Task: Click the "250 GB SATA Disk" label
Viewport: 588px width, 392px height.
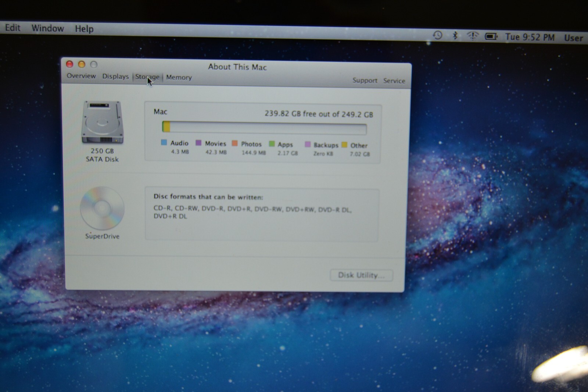Action: 102,155
